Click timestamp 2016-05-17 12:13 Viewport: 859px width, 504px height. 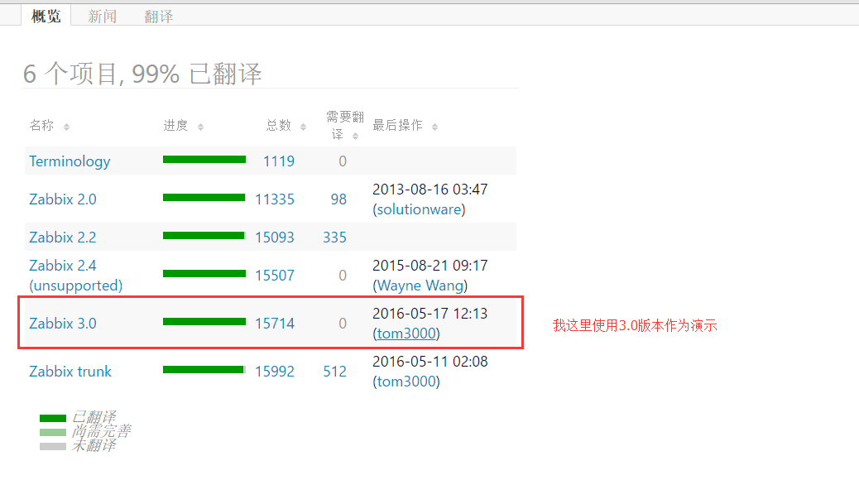click(x=430, y=314)
